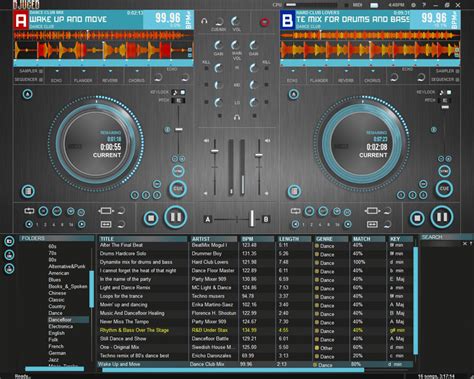Screen dimensions: 474x379
Task: Expand the REVERB effect dropdown on deck A
Action: [x=110, y=71]
